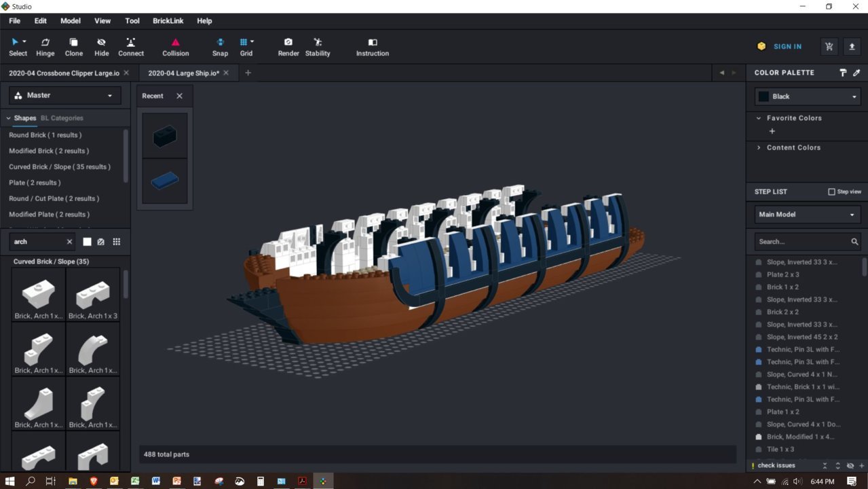This screenshot has width=868, height=489.
Task: Click the step list search magnifier
Action: (x=854, y=241)
